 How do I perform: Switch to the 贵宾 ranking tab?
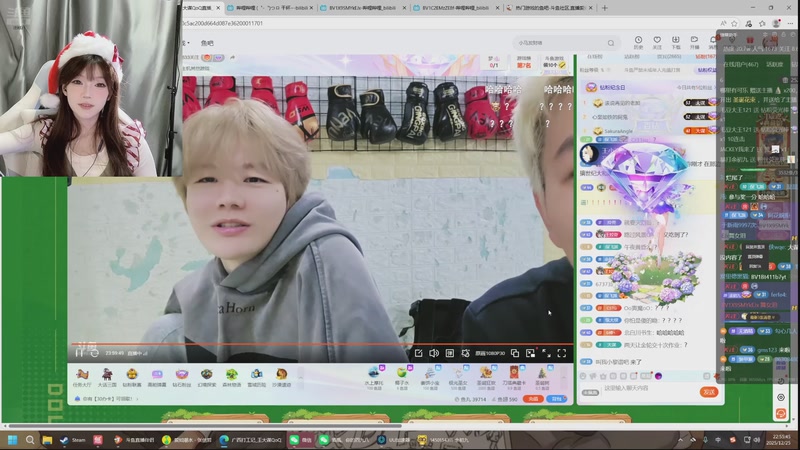(x=669, y=57)
